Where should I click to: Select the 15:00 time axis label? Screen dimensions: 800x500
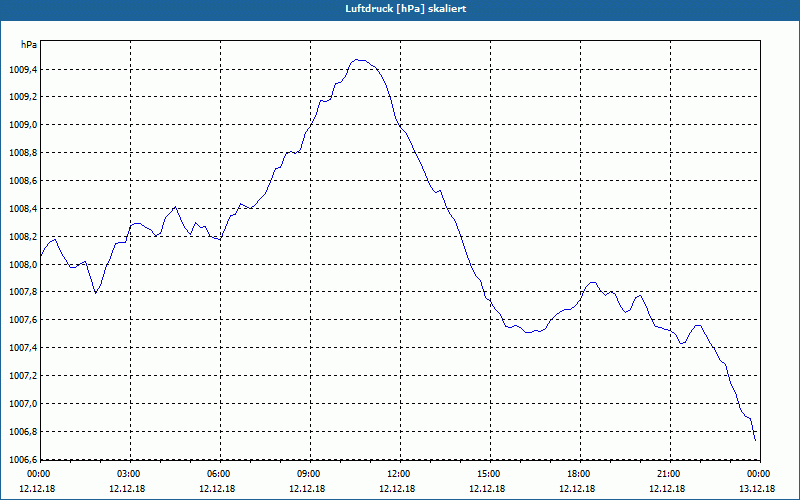[488, 474]
